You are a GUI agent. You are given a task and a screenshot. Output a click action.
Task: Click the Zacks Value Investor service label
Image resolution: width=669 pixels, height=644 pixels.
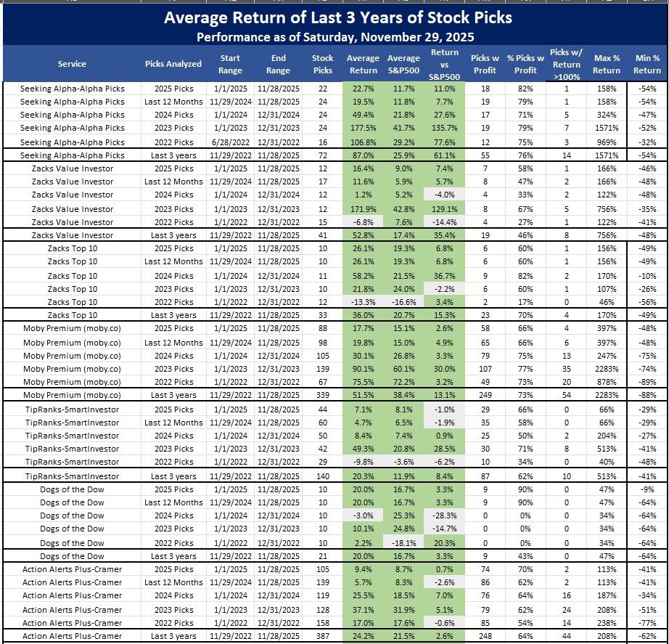72,168
